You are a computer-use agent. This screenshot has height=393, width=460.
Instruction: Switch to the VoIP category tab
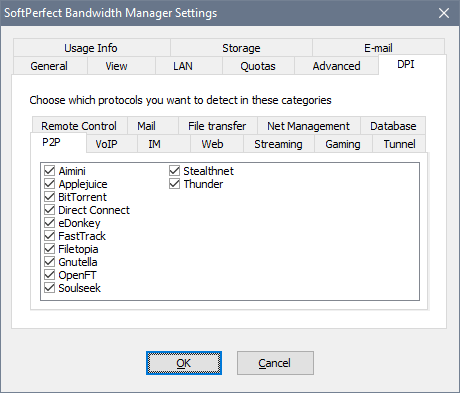[112, 144]
